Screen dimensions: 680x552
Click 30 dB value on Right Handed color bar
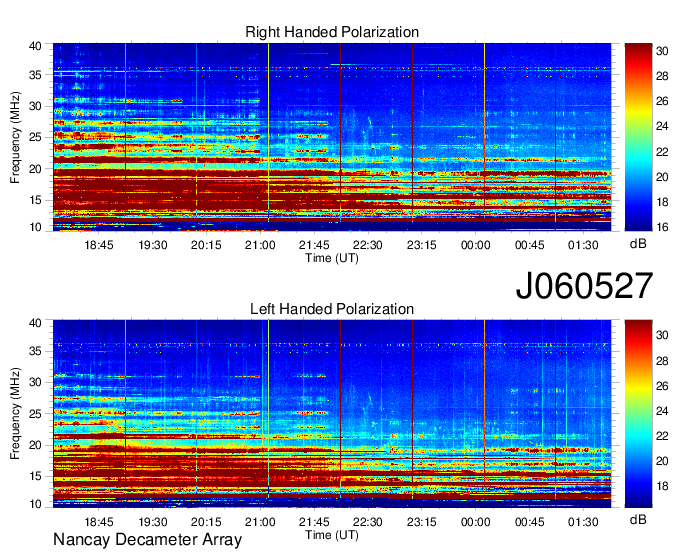(x=662, y=51)
